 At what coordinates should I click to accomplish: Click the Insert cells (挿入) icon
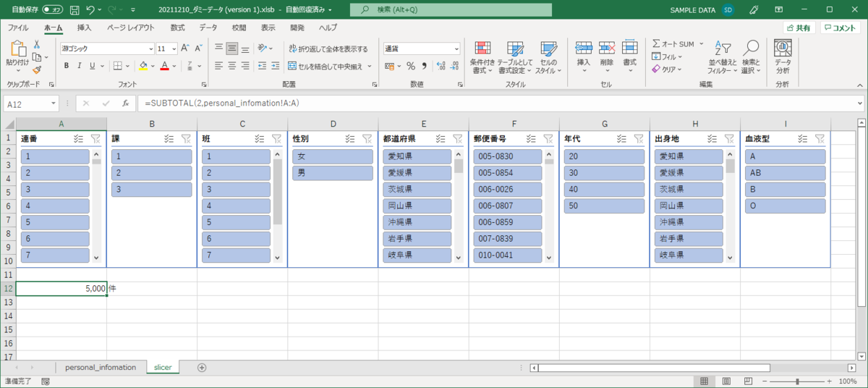[584, 48]
